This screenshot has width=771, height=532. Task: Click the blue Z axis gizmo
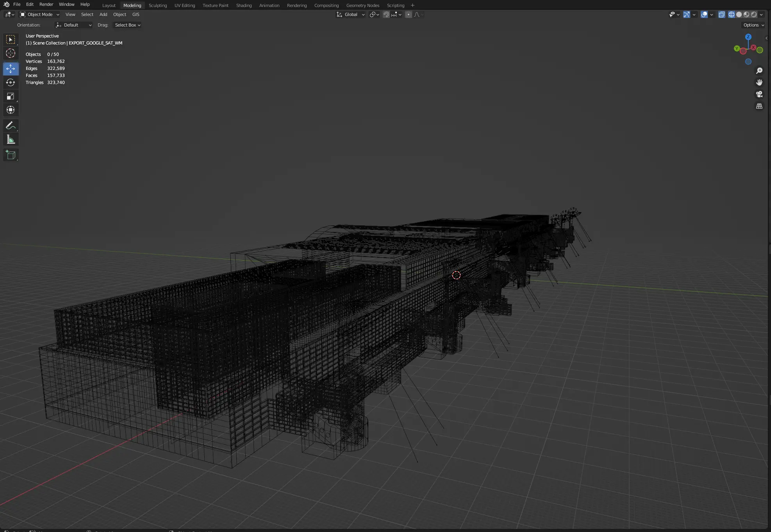[x=748, y=37]
